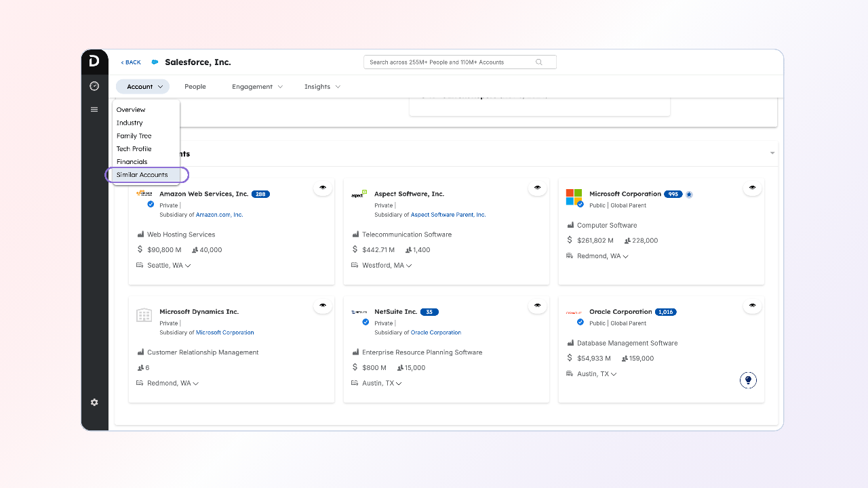This screenshot has width=868, height=488.
Task: Click the Microsoft Corporation logo
Action: click(x=574, y=197)
